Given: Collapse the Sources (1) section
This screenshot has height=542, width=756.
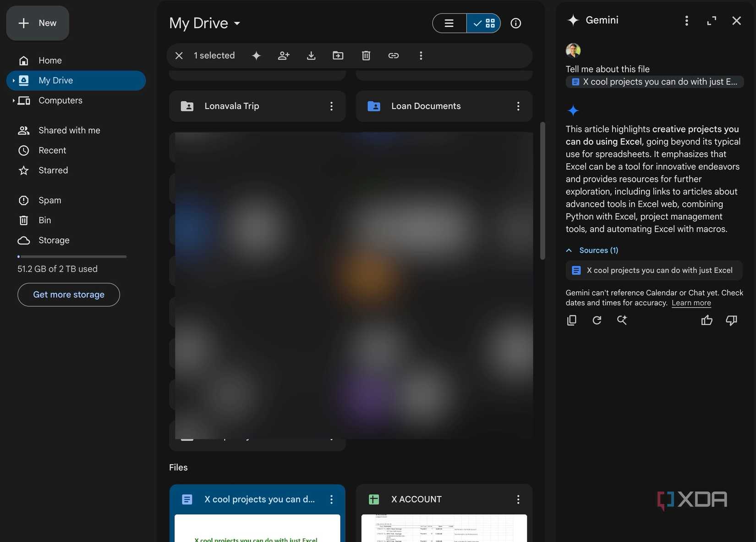Looking at the screenshot, I should pyautogui.click(x=592, y=250).
